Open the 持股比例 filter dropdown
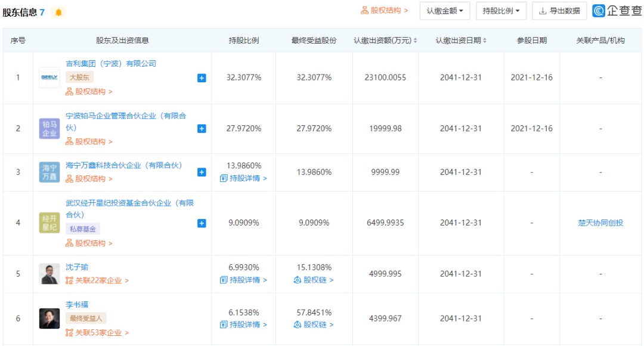 pos(501,11)
